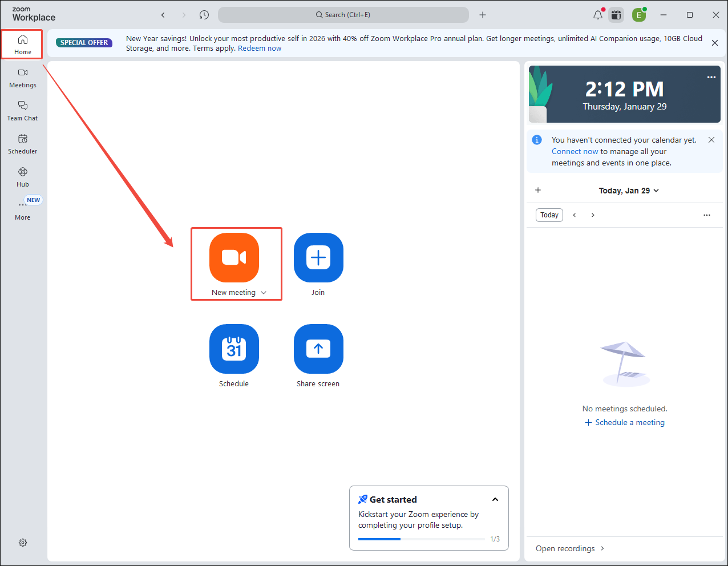Click the profile setup progress bar
The image size is (728, 566).
coord(421,539)
